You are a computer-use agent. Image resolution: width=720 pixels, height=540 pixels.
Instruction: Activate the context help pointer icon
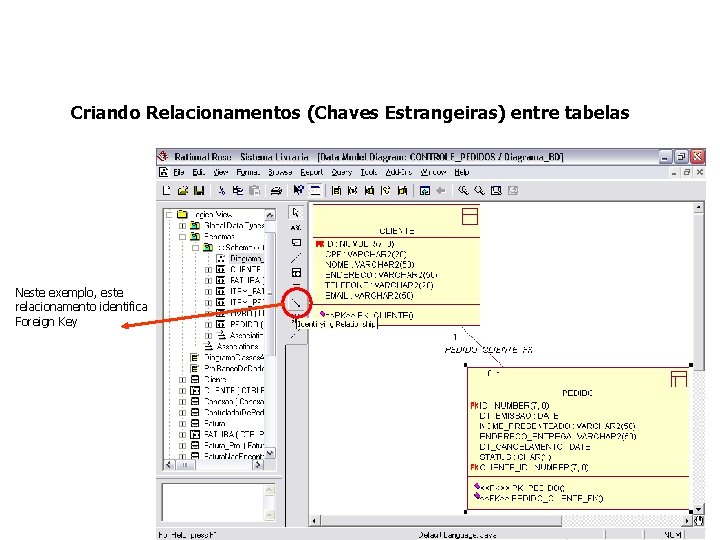coord(298,190)
